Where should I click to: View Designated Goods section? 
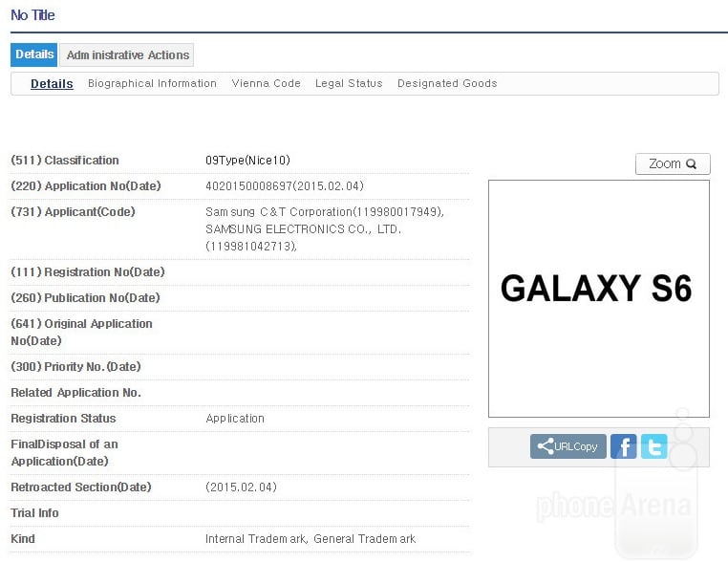pyautogui.click(x=447, y=83)
